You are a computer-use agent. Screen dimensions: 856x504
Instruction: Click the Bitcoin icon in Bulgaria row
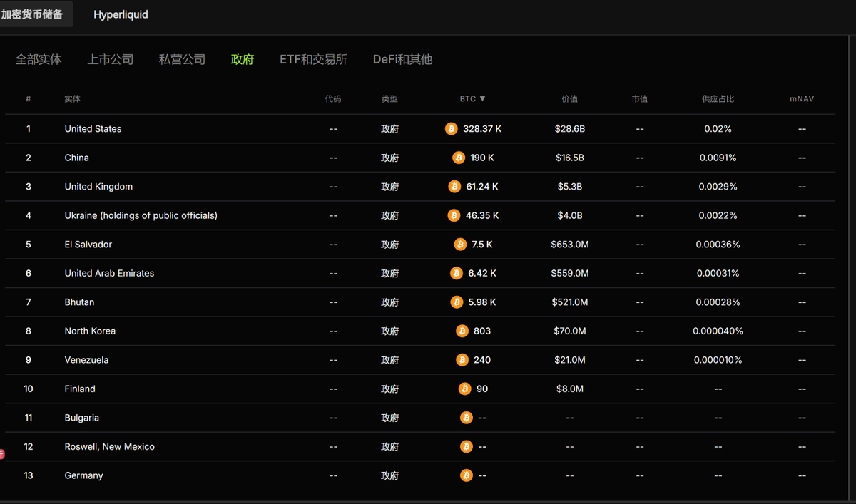tap(467, 418)
